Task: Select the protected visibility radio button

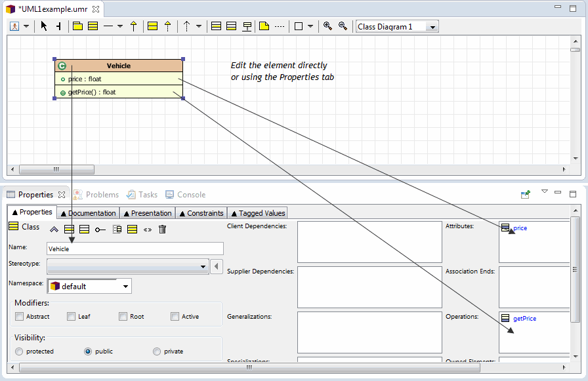Action: tap(19, 351)
